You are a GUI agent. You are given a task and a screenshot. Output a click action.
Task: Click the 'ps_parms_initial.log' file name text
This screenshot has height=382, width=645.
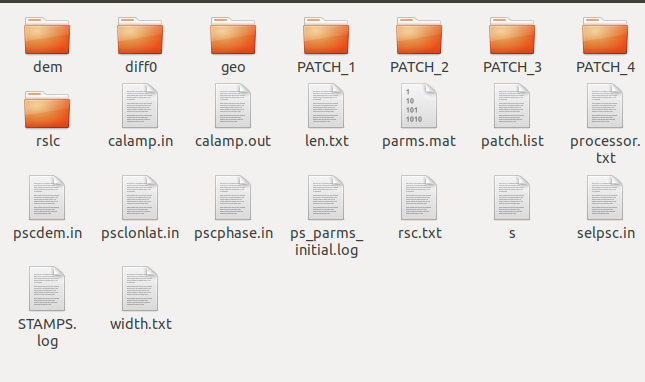pos(327,242)
